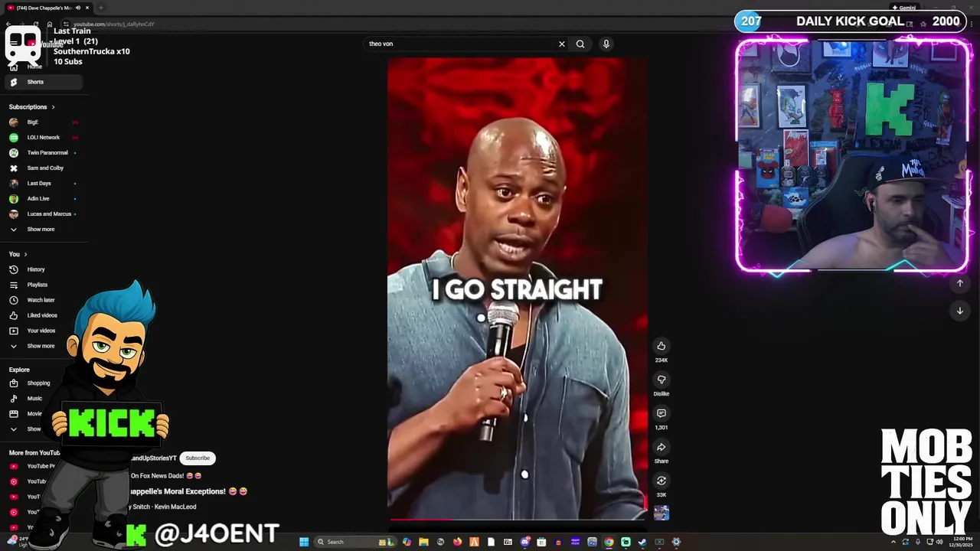980x551 pixels.
Task: Seek on the short's red progress bar
Action: (x=518, y=519)
